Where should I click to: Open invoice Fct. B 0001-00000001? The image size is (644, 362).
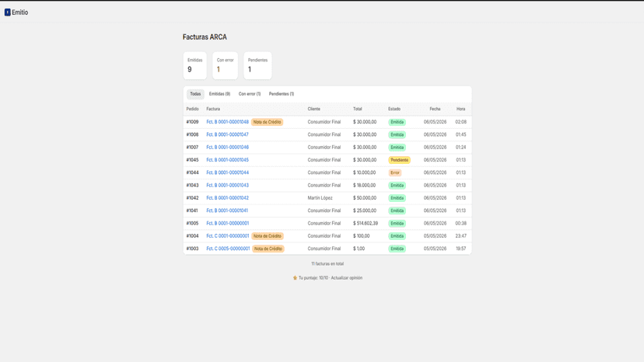(x=228, y=223)
